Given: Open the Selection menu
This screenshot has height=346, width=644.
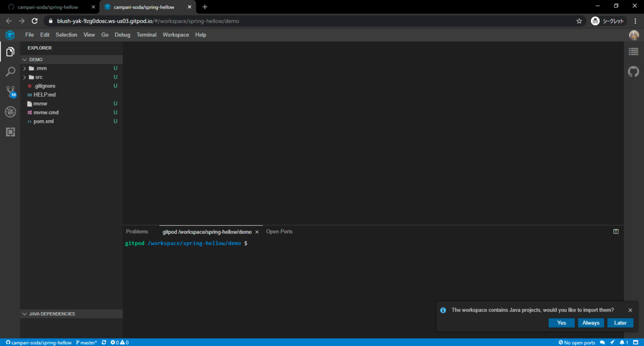Looking at the screenshot, I should pyautogui.click(x=67, y=35).
